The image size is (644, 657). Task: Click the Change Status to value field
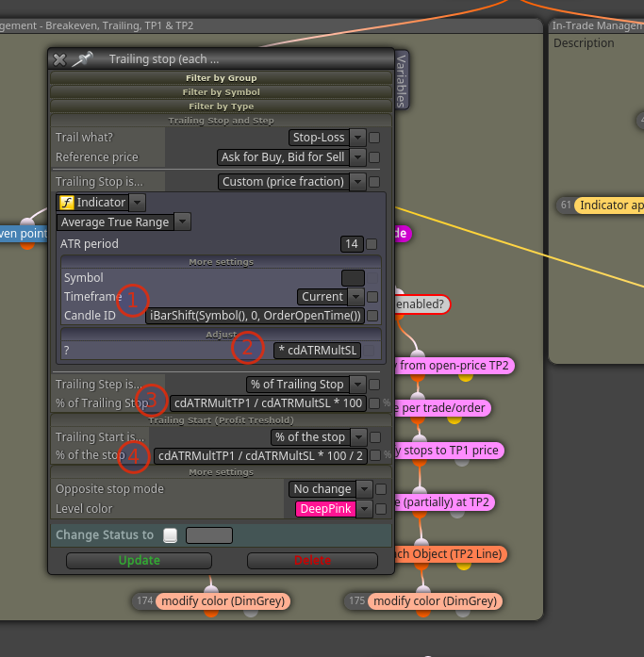209,535
